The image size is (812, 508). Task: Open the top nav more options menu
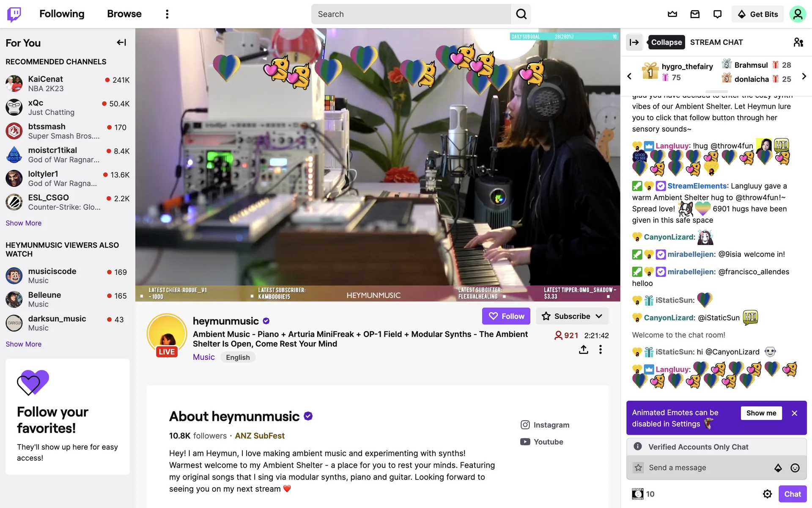(x=167, y=14)
